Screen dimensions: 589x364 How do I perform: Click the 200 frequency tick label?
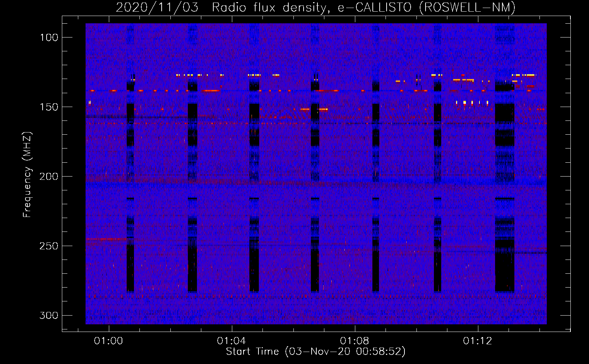click(49, 177)
